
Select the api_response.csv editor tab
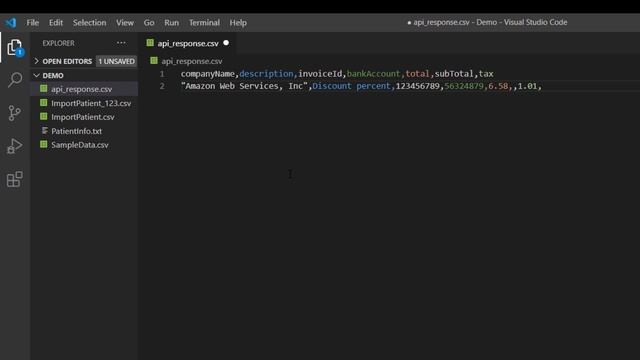(x=188, y=43)
